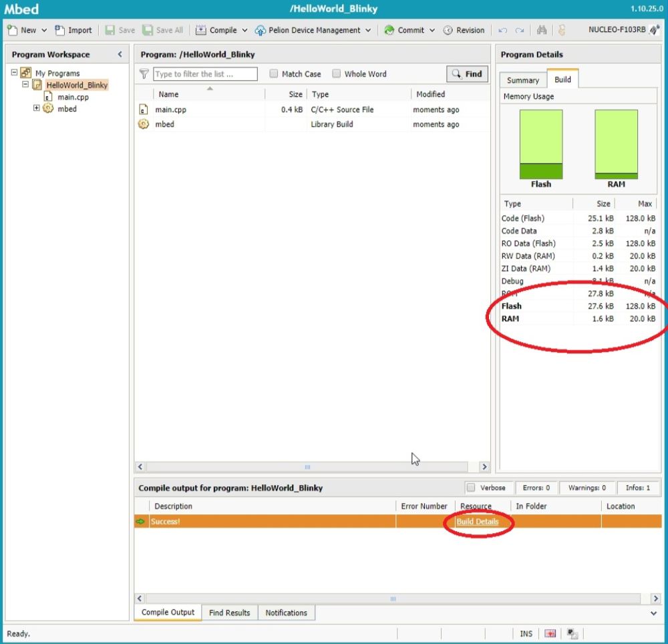668x644 pixels.
Task: Click the Flash memory usage bar
Action: point(541,144)
